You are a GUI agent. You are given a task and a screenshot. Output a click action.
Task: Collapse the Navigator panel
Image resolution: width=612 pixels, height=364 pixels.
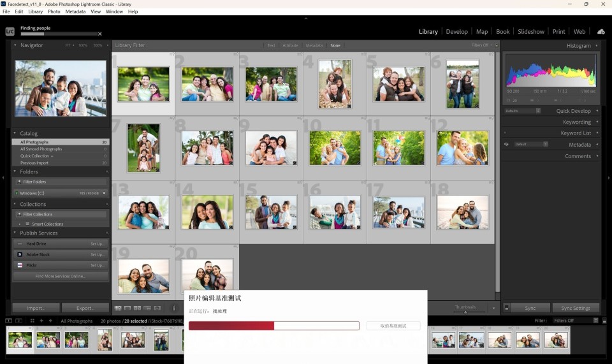[15, 45]
